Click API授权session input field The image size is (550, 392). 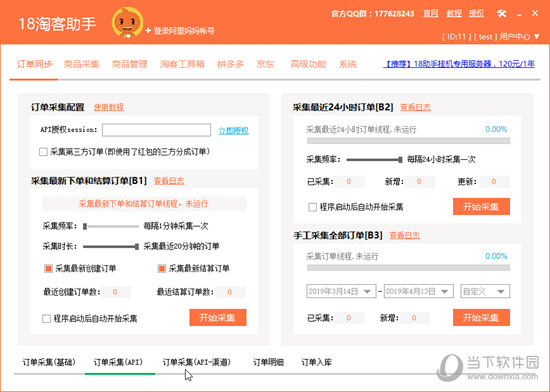coord(156,130)
